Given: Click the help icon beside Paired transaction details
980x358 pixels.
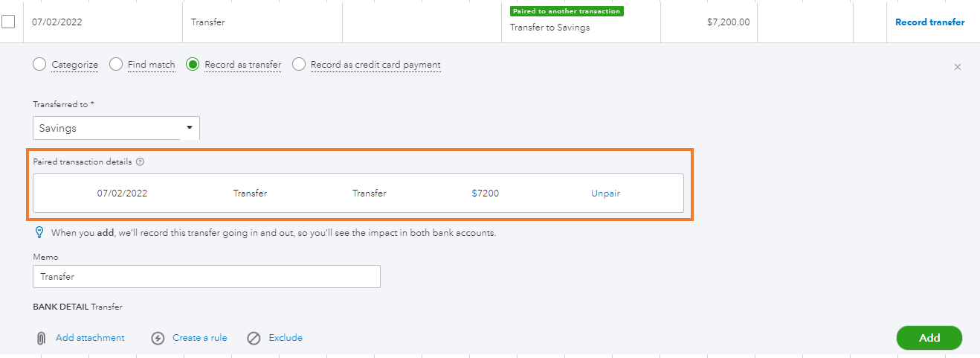Looking at the screenshot, I should [x=140, y=162].
